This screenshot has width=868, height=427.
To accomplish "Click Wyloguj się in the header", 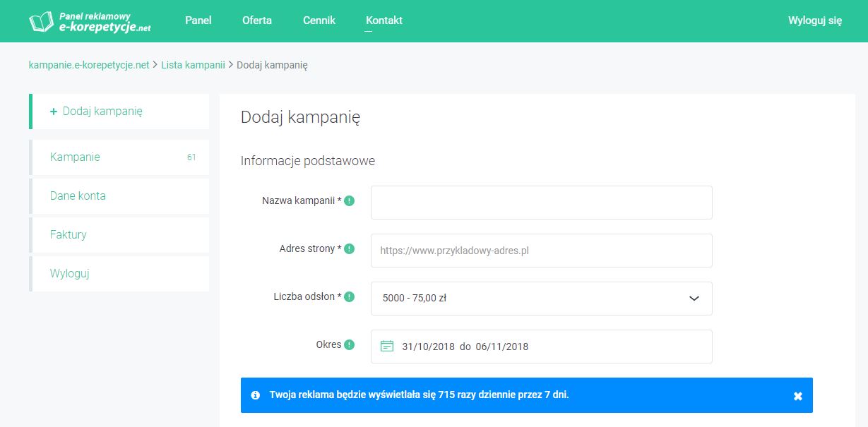I will click(x=815, y=20).
